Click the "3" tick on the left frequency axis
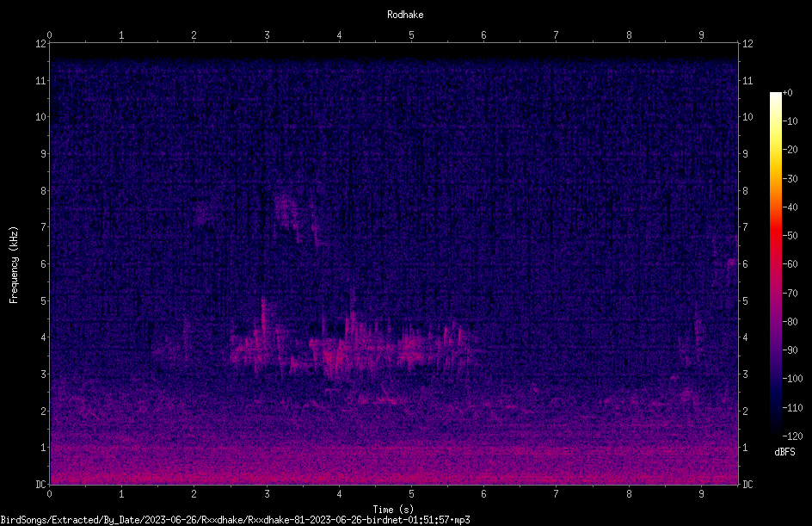The height and width of the screenshot is (526, 812). (43, 374)
